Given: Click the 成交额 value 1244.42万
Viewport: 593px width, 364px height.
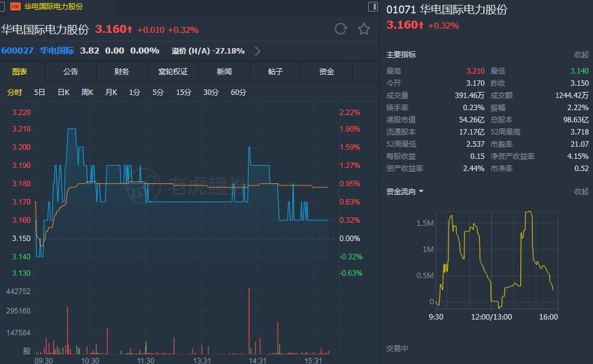Looking at the screenshot, I should 572,96.
